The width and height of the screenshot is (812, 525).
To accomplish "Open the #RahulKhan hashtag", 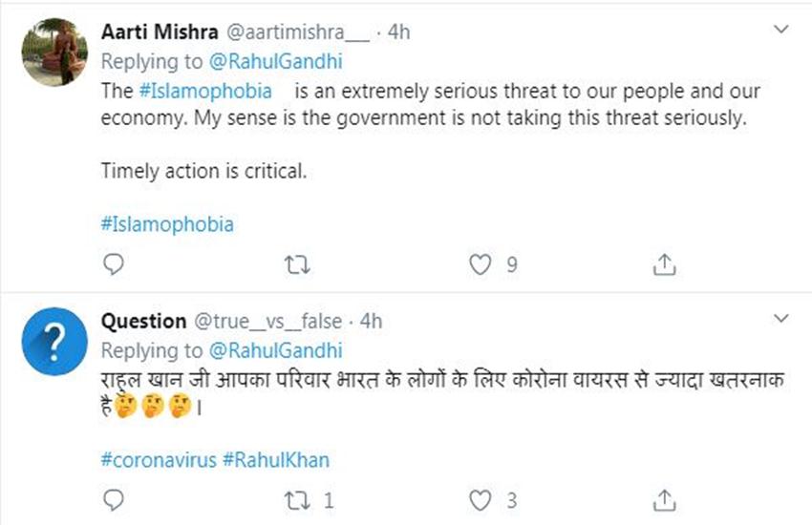I will [x=275, y=459].
